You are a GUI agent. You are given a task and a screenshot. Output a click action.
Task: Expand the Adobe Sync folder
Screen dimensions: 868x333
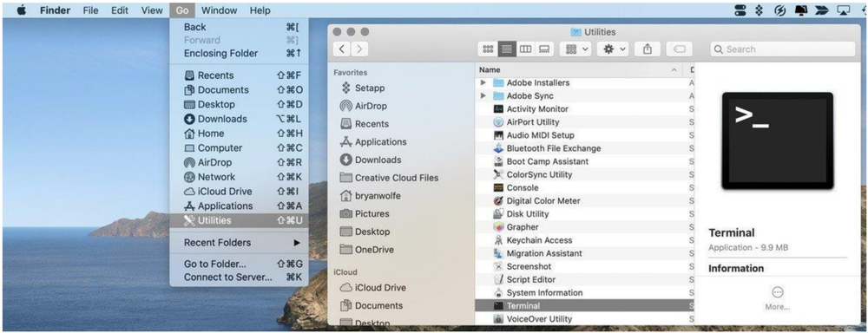[483, 95]
